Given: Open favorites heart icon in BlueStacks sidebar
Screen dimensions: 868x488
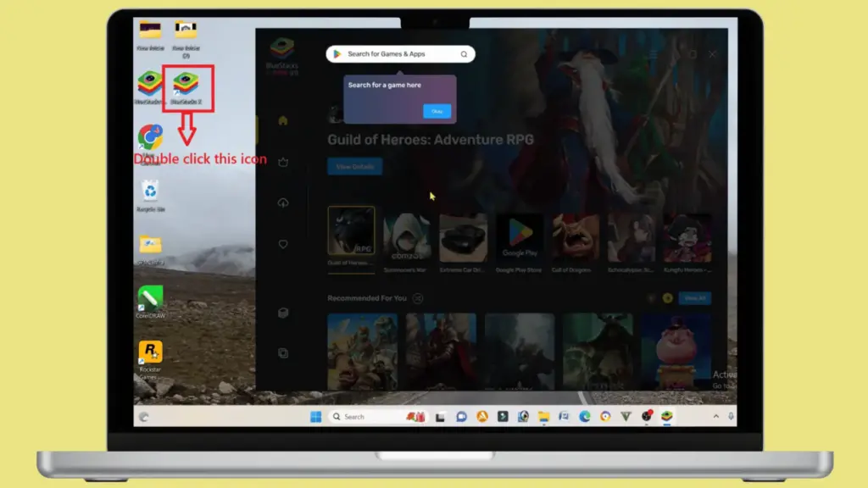Looking at the screenshot, I should point(283,244).
